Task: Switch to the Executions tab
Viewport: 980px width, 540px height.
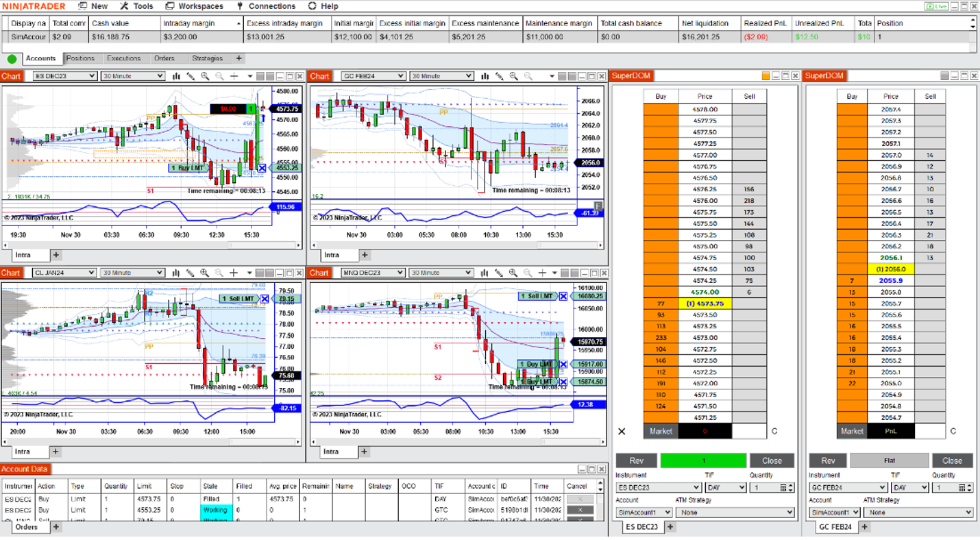Action: click(124, 58)
